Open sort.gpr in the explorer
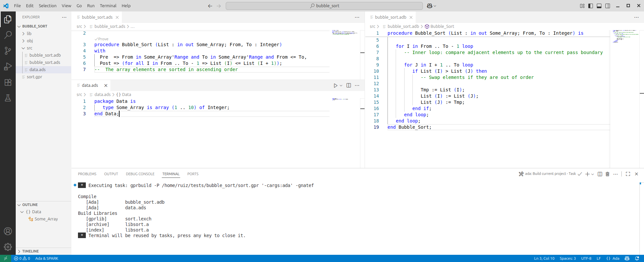 [34, 77]
